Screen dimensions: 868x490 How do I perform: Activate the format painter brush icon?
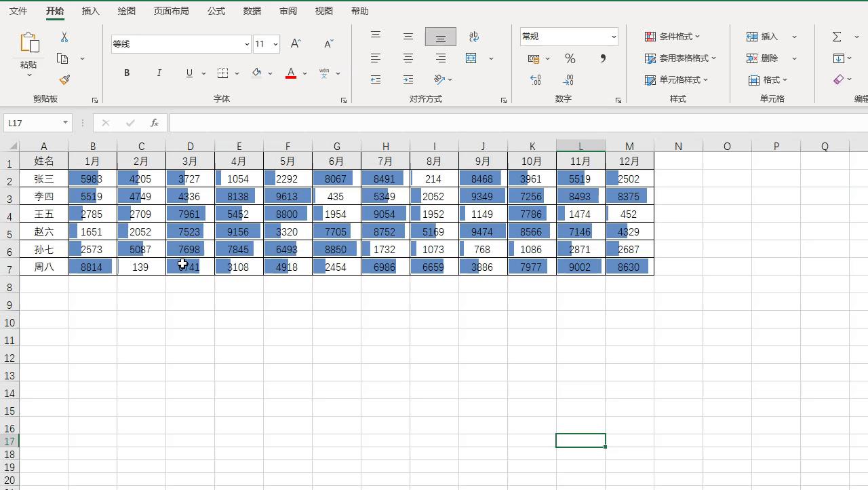64,79
